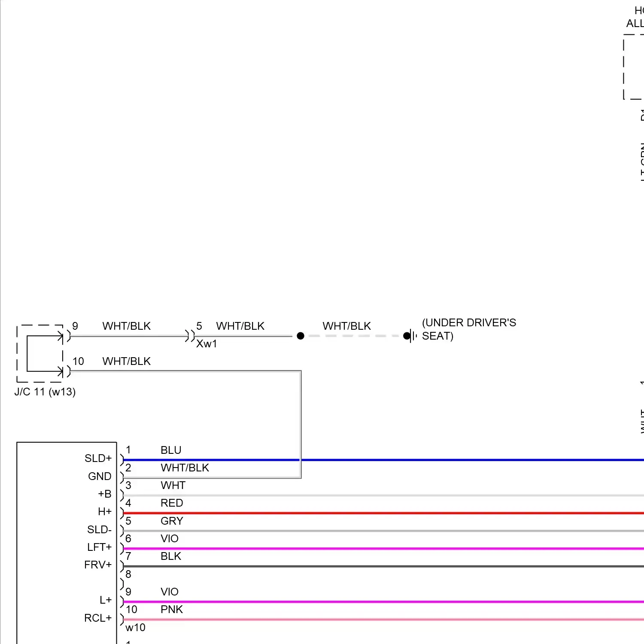Select the dashed wire to ground
The height and width of the screenshot is (644, 644).
[x=354, y=336]
